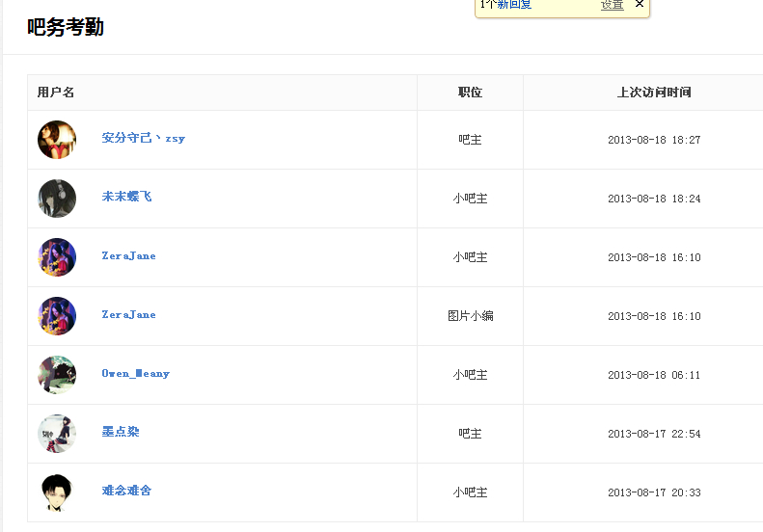Click avatar of 安分守己丶zsy

pyautogui.click(x=57, y=140)
